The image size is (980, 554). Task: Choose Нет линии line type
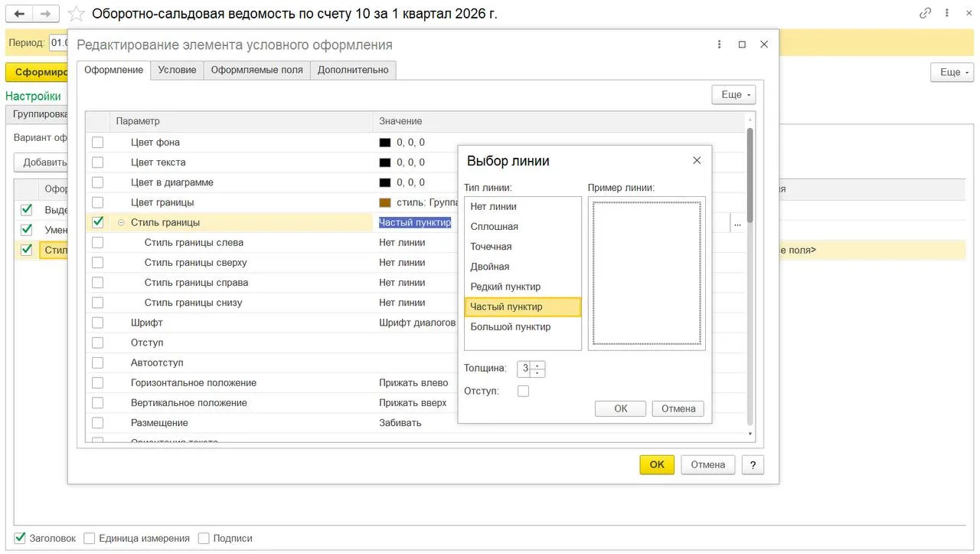(523, 207)
